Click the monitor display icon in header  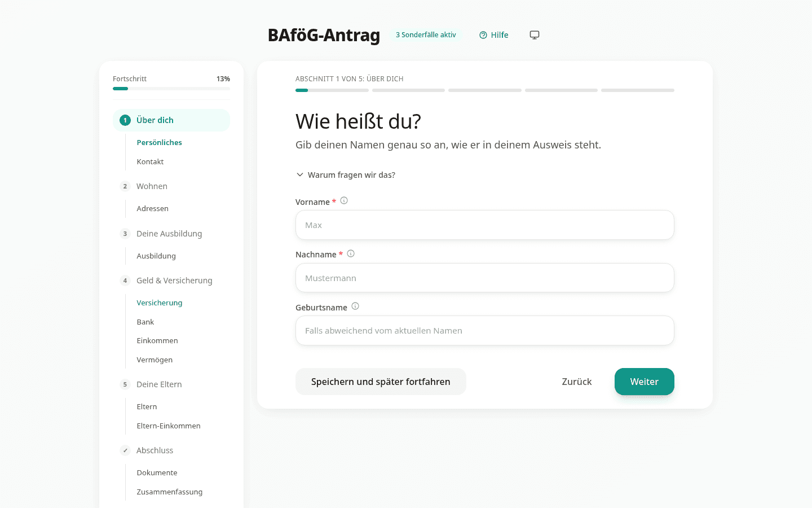(x=535, y=35)
